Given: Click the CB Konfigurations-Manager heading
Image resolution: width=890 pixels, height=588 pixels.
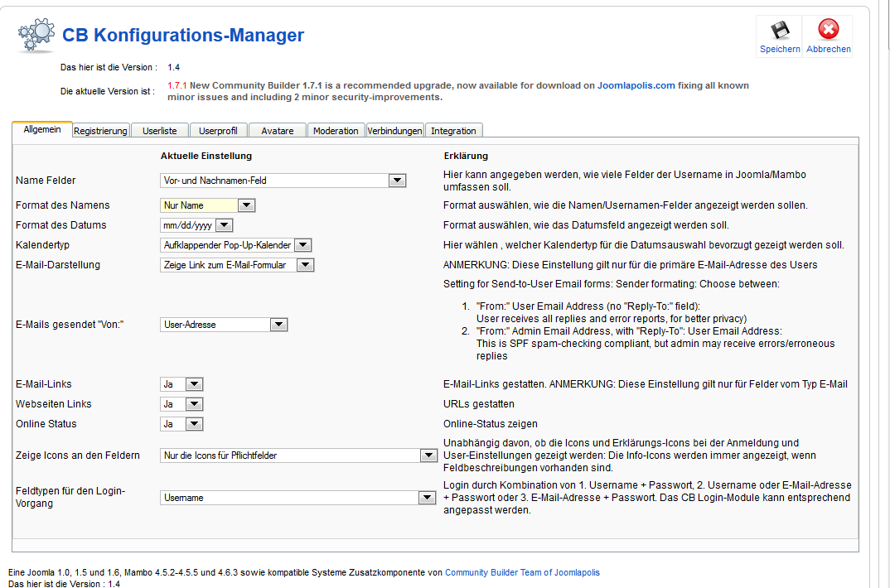Looking at the screenshot, I should click(x=183, y=35).
